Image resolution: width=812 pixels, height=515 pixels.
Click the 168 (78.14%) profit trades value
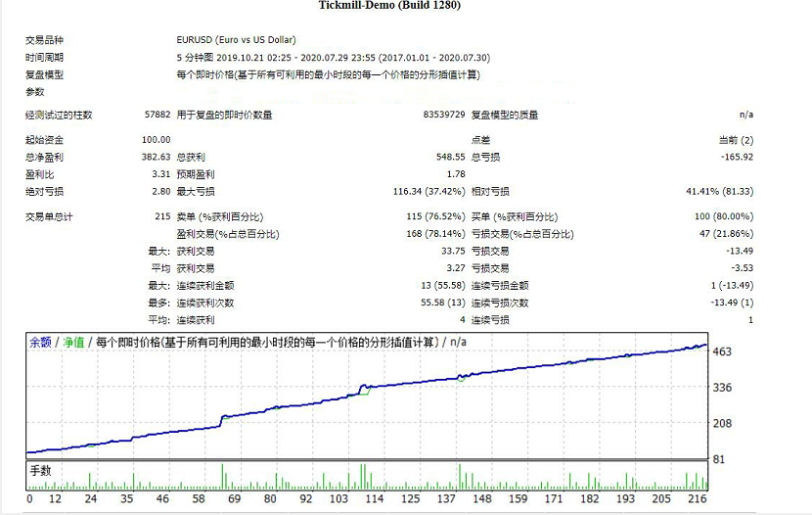pos(435,234)
